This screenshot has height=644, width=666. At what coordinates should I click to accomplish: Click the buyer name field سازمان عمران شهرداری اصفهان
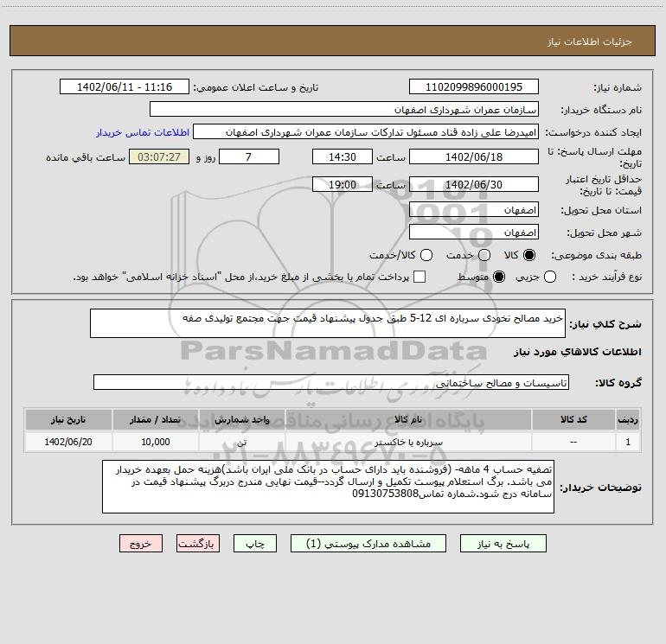click(344, 109)
